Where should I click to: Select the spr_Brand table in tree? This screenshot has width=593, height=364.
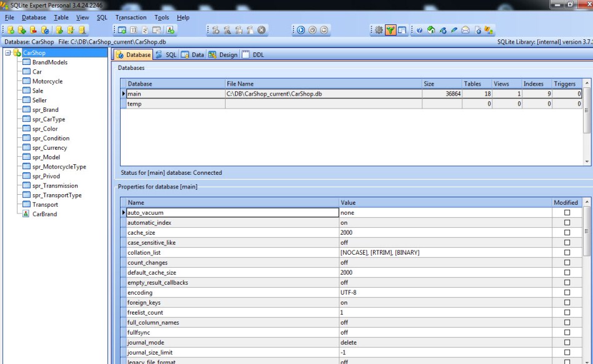point(45,110)
